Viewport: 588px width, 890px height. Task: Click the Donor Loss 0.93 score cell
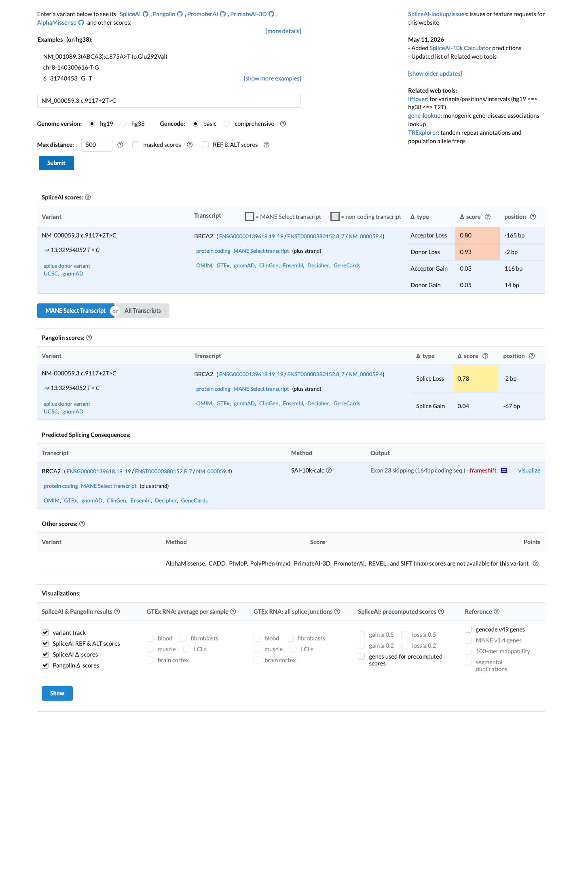(478, 252)
